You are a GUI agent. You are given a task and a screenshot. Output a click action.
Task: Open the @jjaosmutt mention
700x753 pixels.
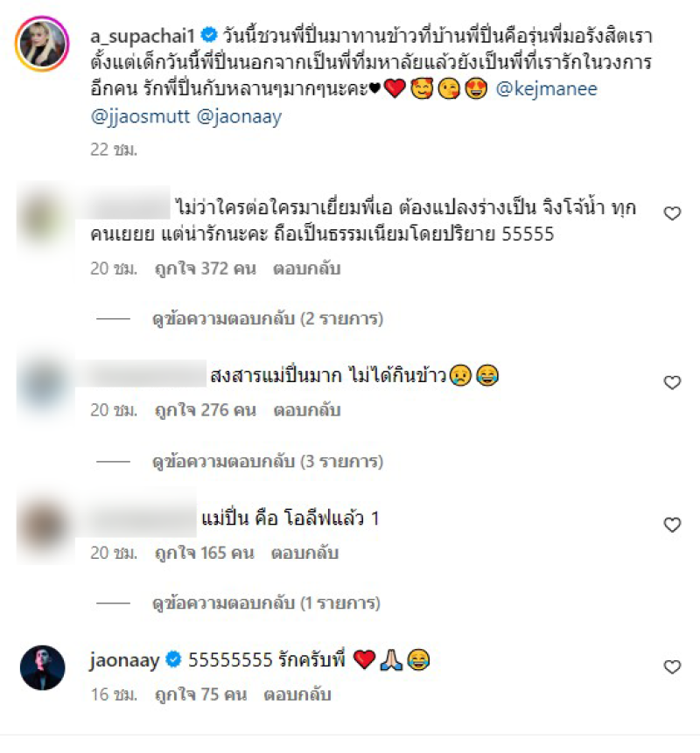(140, 116)
